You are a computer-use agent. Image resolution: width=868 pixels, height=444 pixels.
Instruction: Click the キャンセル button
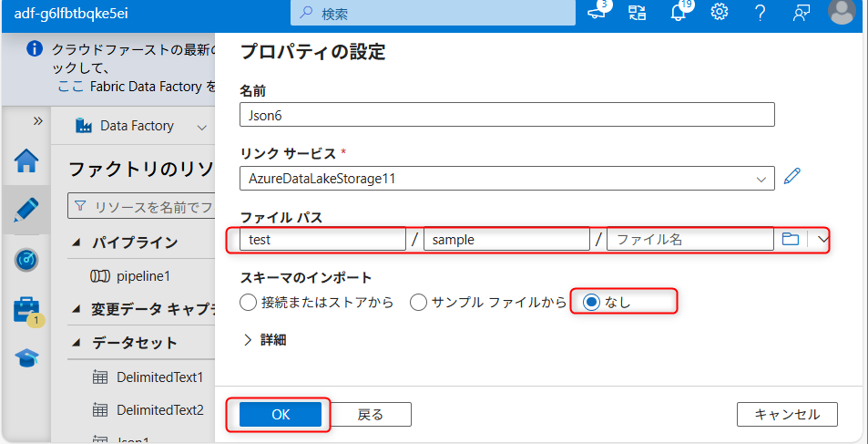click(787, 414)
